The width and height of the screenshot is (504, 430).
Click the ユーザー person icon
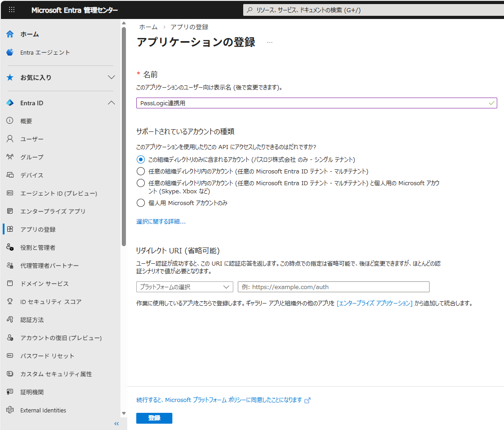point(10,139)
